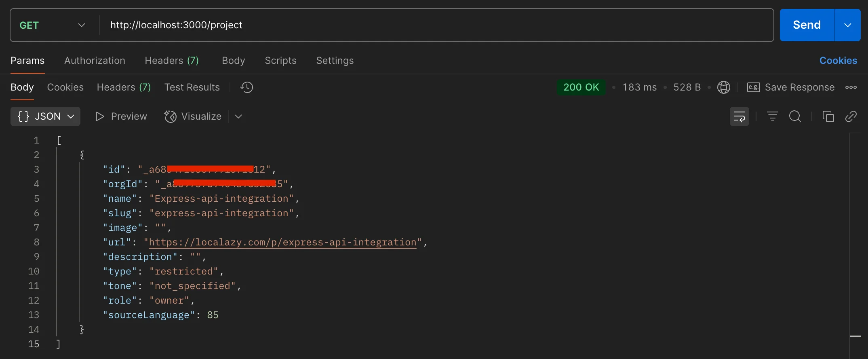Open the Cookies link
This screenshot has width=868, height=359.
(838, 61)
